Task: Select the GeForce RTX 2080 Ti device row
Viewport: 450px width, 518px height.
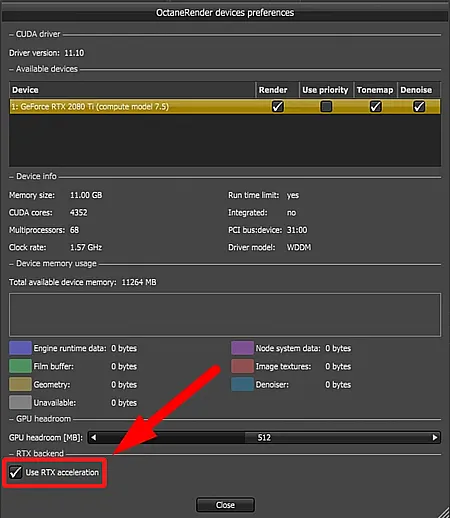Action: [225, 107]
